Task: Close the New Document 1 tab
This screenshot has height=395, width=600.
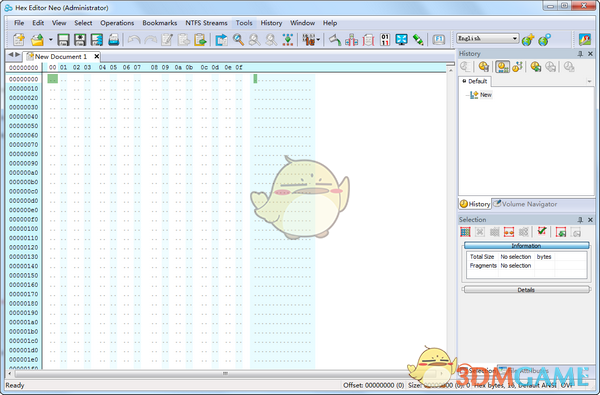Action: point(97,56)
